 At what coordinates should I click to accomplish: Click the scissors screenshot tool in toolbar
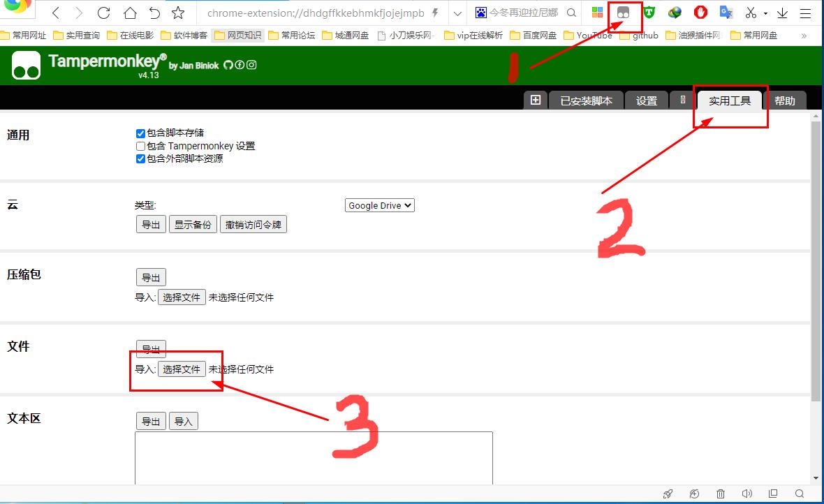(x=750, y=13)
